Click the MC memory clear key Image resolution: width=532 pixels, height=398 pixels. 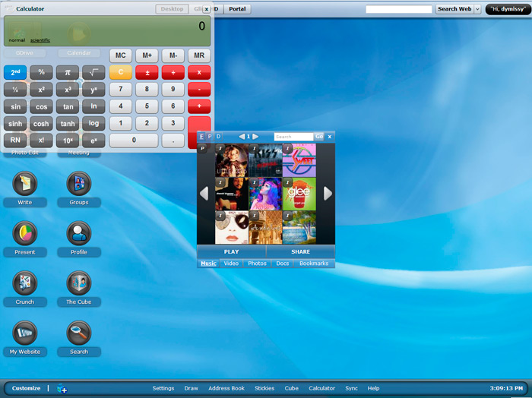[121, 55]
